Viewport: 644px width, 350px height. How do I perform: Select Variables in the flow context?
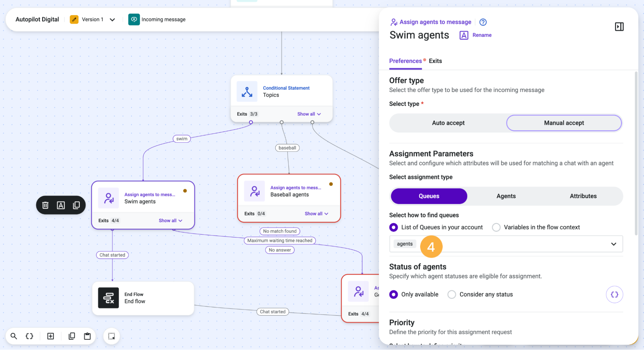click(496, 227)
